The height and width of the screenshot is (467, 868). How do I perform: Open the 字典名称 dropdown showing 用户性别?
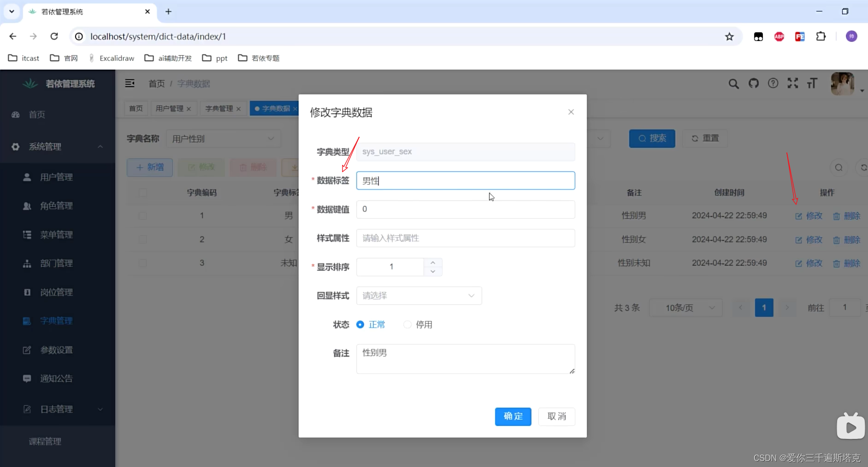point(223,139)
